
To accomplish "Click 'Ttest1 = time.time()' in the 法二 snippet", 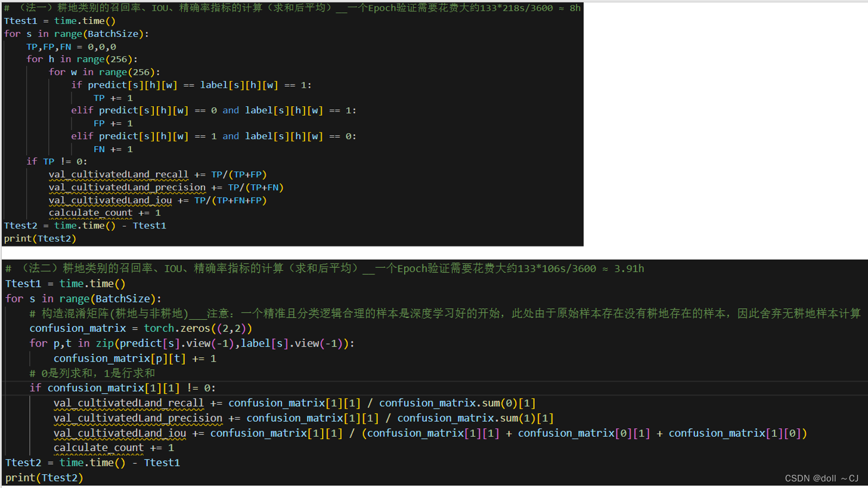I will point(65,284).
